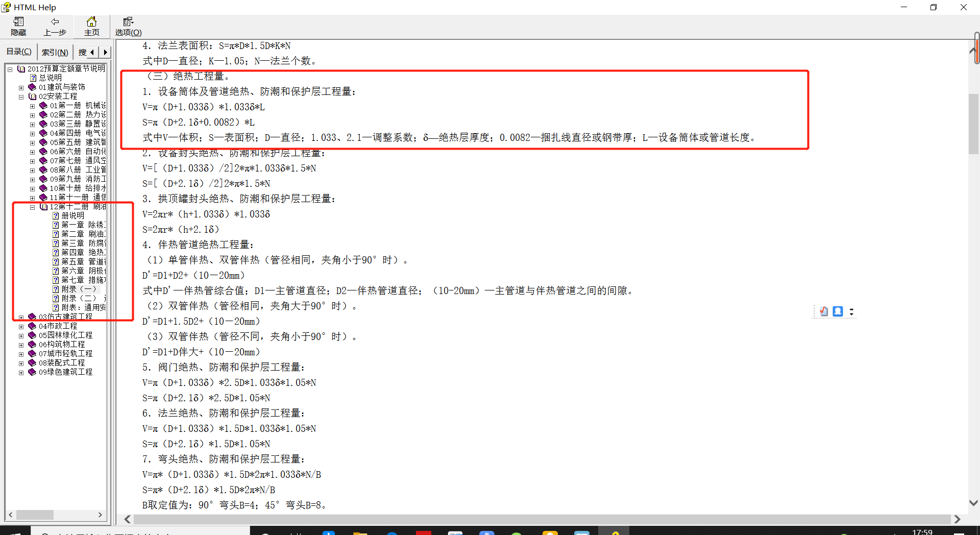Screen dimensions: 980x535
Task: Click the content pane horizontal scroll-right arrow
Action: click(957, 519)
